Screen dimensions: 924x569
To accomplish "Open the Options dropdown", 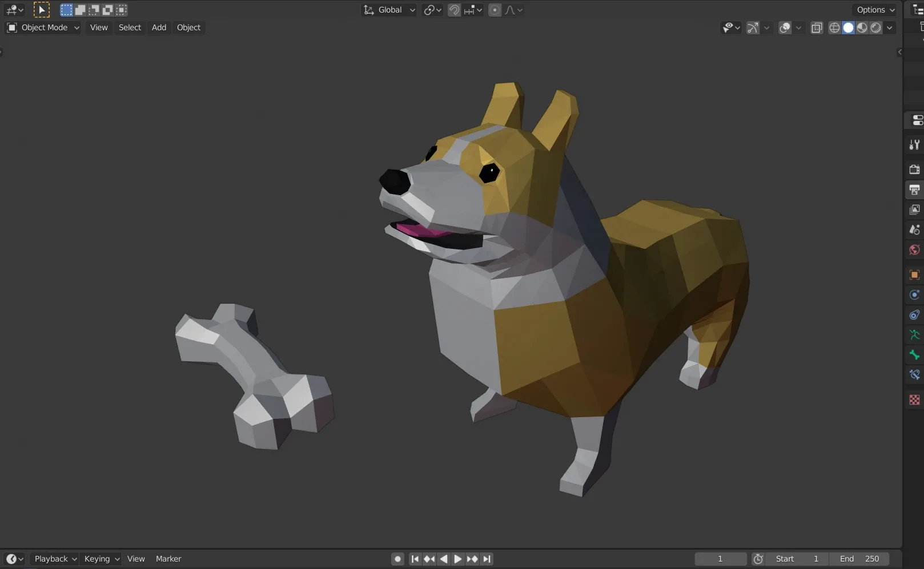I will tap(875, 10).
